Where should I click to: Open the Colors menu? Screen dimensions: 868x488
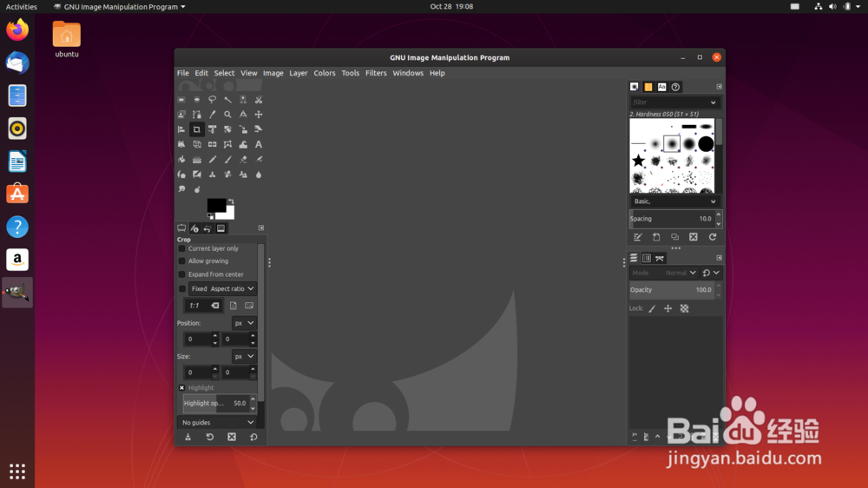pyautogui.click(x=325, y=73)
